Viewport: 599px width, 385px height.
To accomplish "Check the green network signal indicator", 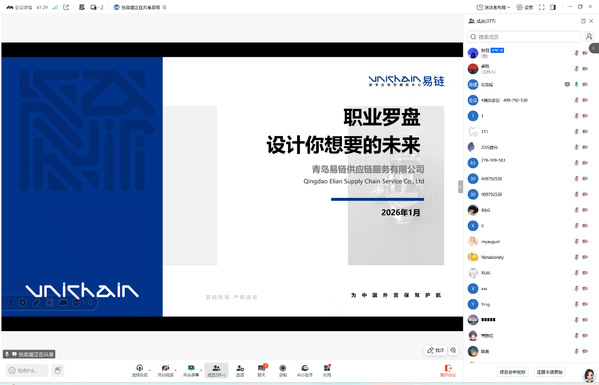I will 55,7.
